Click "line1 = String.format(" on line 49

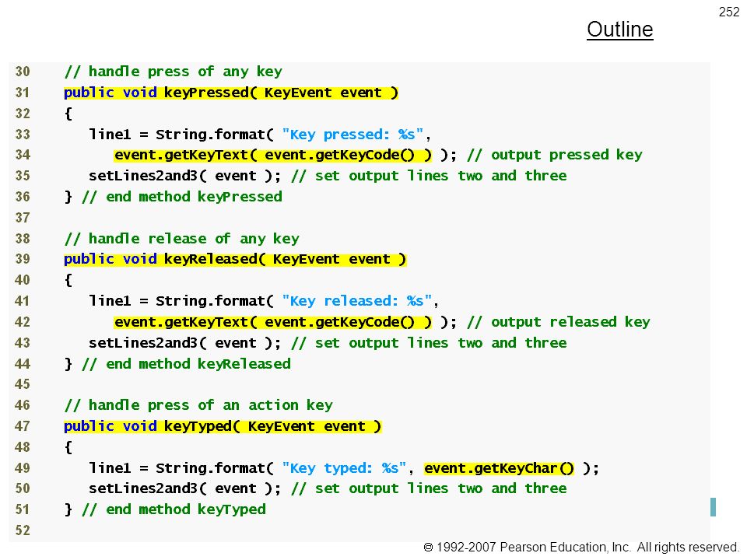click(181, 468)
